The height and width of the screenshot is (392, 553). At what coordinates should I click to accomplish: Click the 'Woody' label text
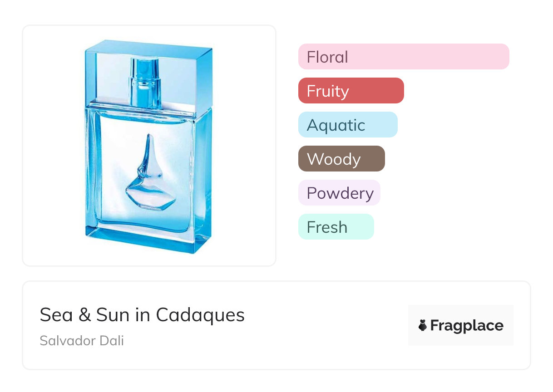pos(334,159)
